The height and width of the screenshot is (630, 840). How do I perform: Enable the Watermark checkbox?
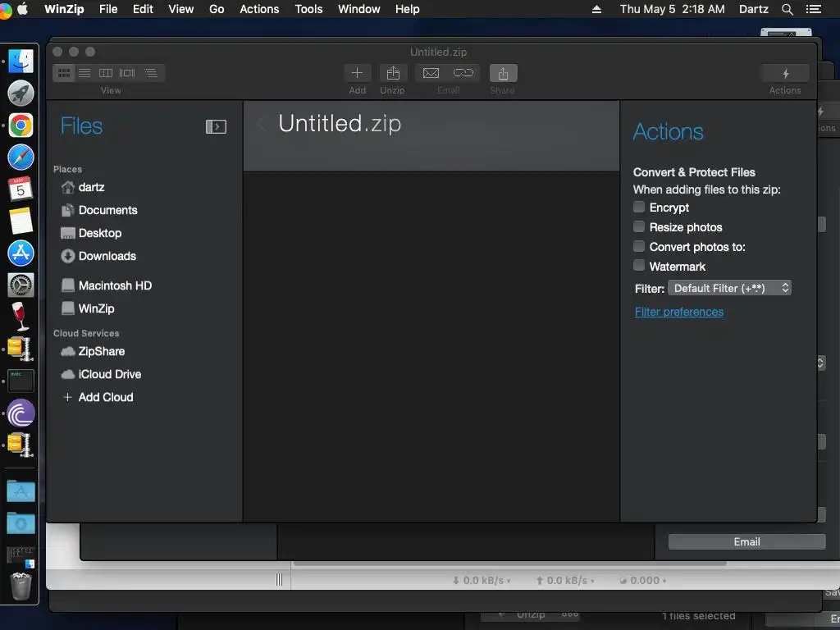point(638,265)
